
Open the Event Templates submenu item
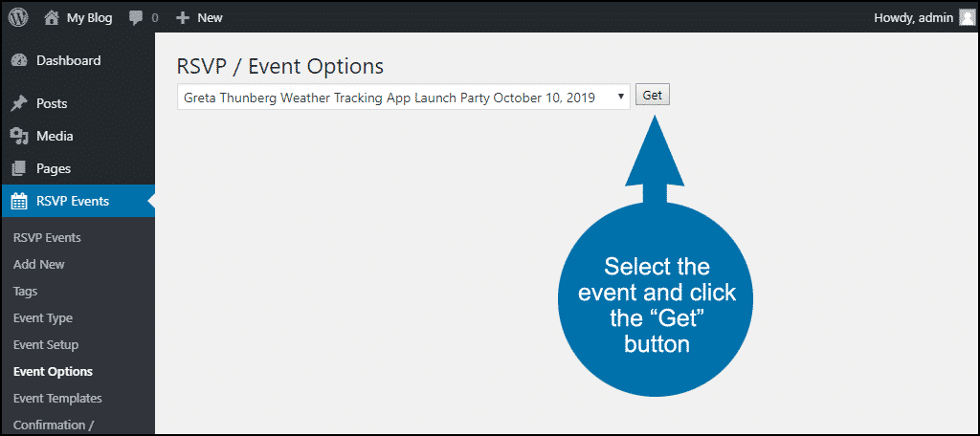click(57, 399)
